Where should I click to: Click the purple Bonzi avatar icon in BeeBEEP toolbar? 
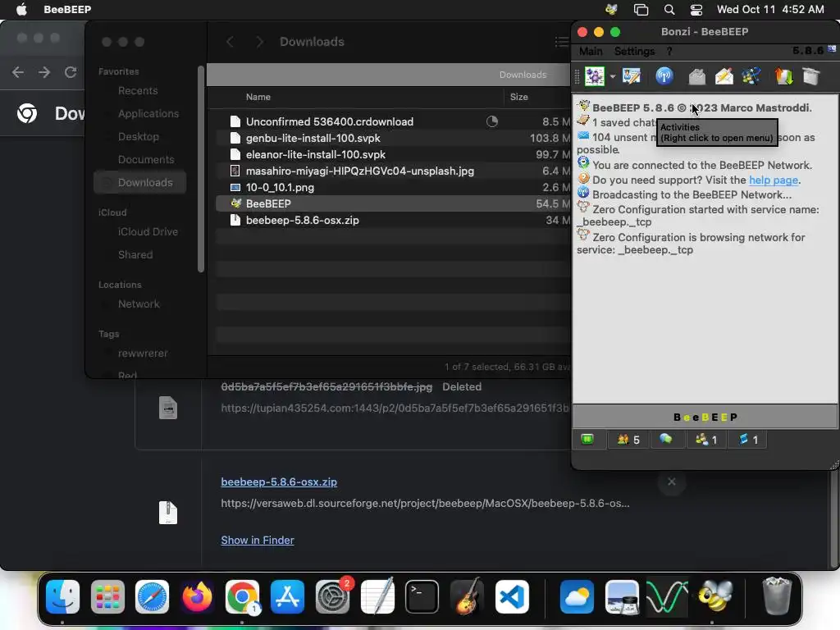(x=595, y=76)
